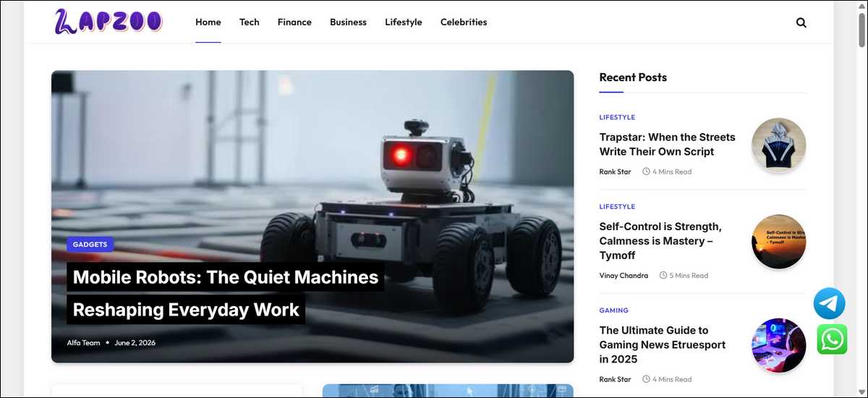868x398 pixels.
Task: Click the GADGETS category badge
Action: tap(90, 245)
